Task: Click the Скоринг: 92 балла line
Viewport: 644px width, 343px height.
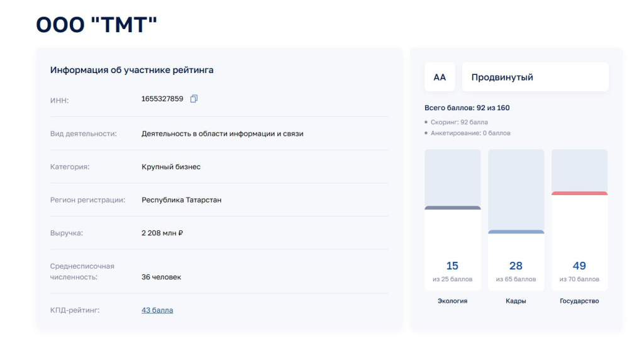Action: [459, 122]
